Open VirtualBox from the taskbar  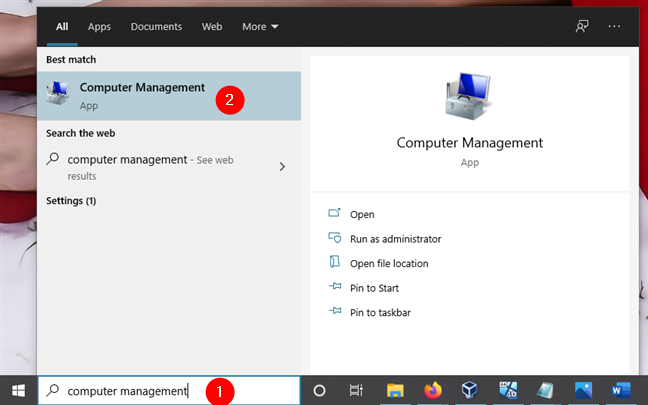(470, 390)
